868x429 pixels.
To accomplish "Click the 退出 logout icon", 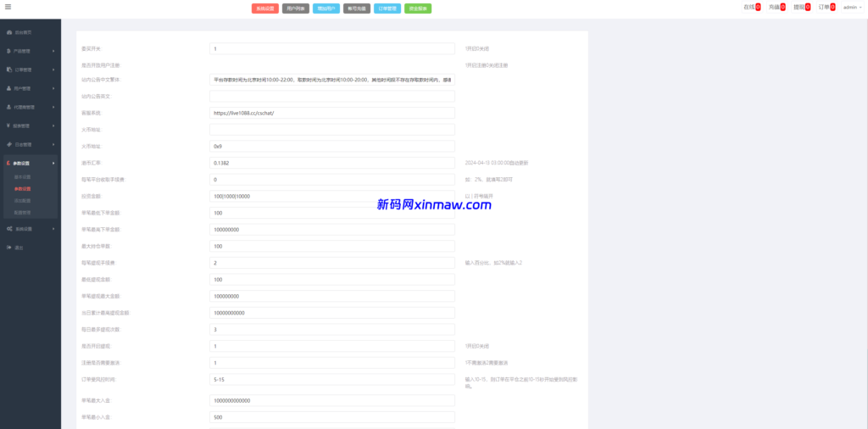I will click(x=8, y=248).
